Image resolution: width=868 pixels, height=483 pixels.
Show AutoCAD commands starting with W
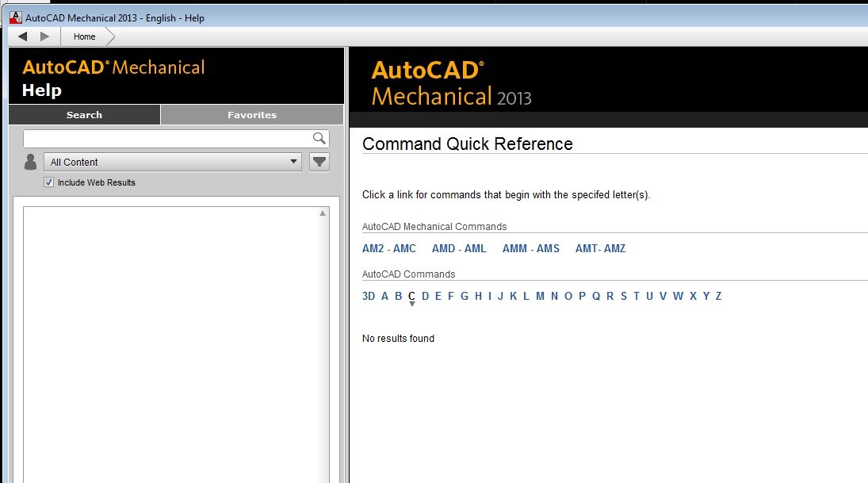point(678,297)
